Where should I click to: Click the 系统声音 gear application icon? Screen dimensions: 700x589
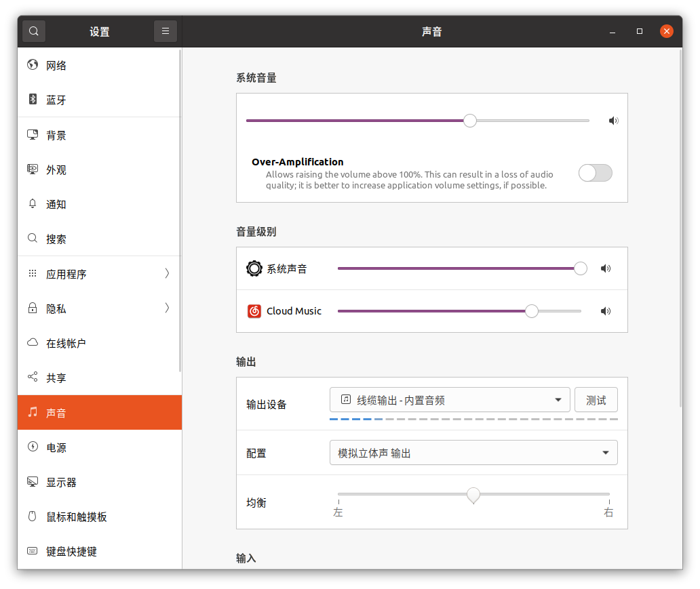tap(254, 268)
